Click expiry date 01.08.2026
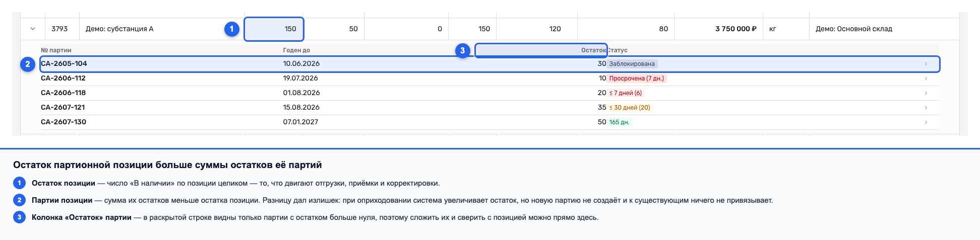 pos(301,93)
